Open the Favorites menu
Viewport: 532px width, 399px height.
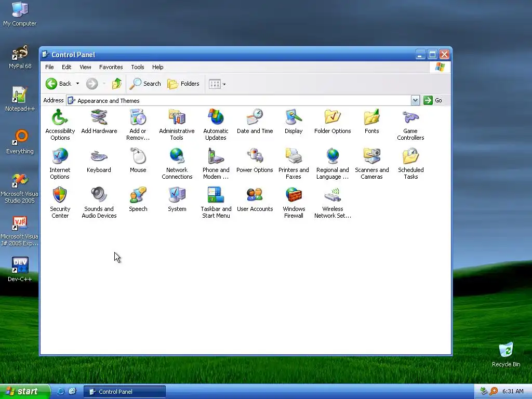(111, 67)
